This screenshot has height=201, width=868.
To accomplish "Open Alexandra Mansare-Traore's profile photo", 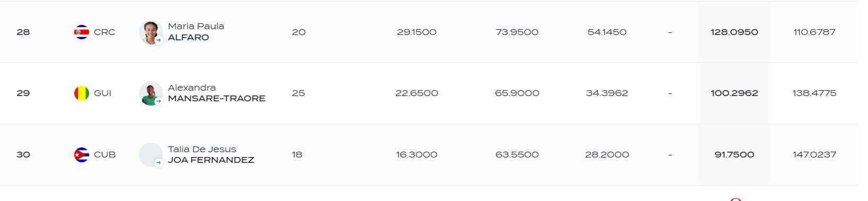I will pyautogui.click(x=151, y=93).
